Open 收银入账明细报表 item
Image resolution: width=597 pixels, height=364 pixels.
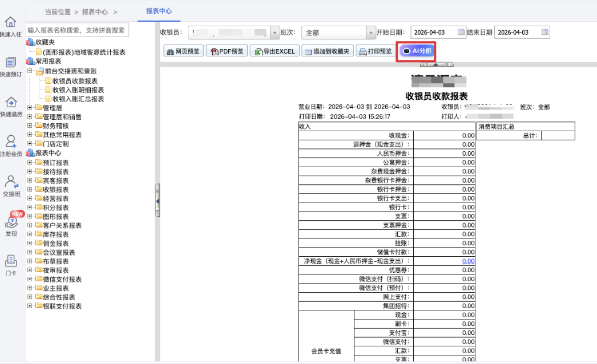pyautogui.click(x=78, y=90)
